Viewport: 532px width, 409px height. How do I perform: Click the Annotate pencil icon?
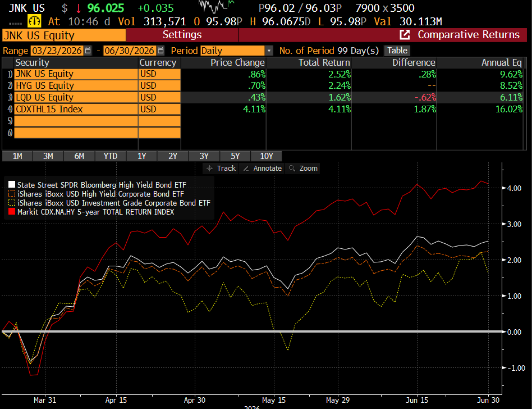point(246,169)
